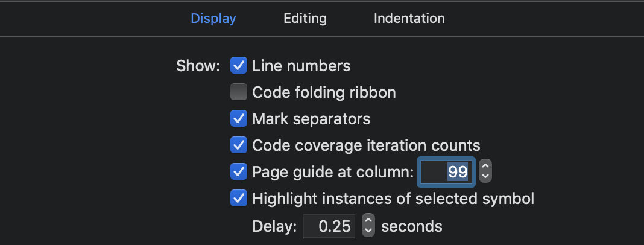Click the "Mark separators" label text
The image size is (644, 245).
(311, 118)
